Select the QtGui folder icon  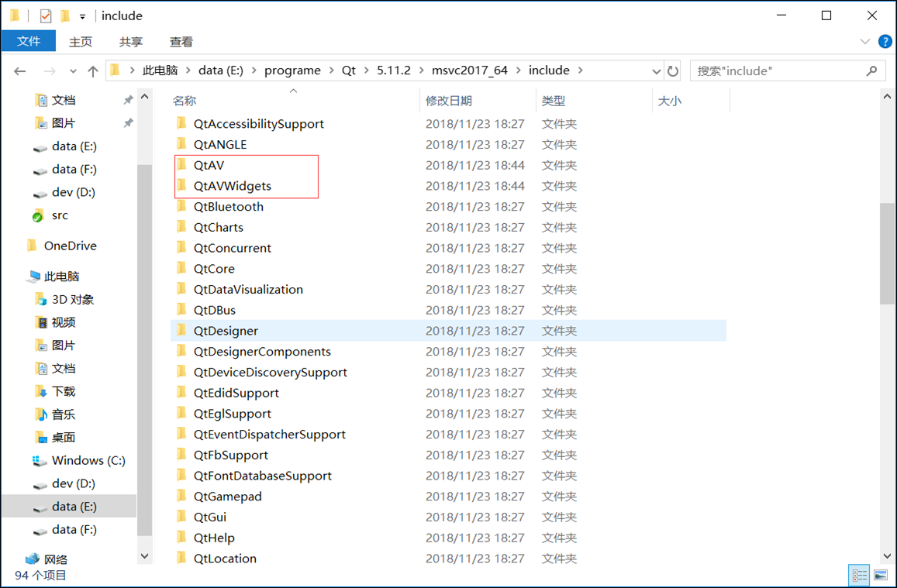point(181,518)
